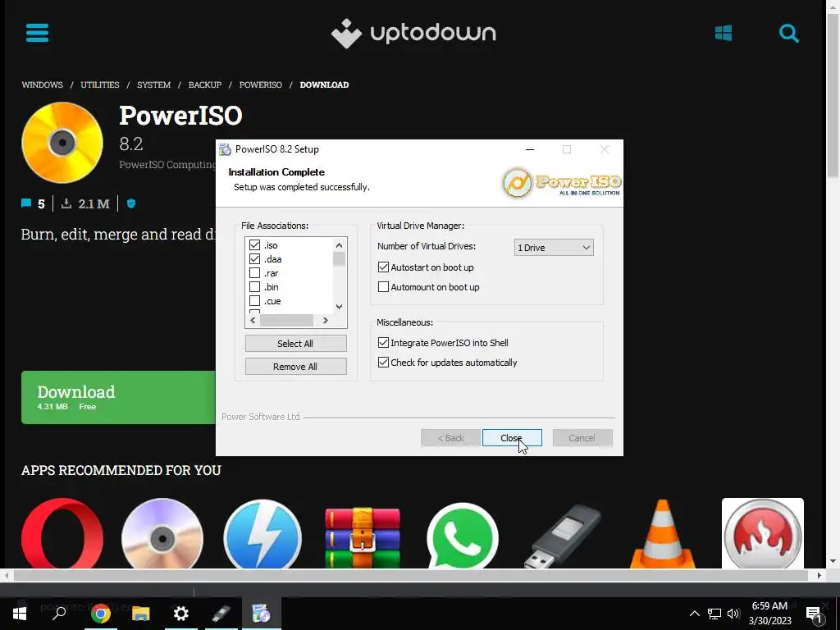Open the taskbar search icon
840x630 pixels.
(x=59, y=614)
